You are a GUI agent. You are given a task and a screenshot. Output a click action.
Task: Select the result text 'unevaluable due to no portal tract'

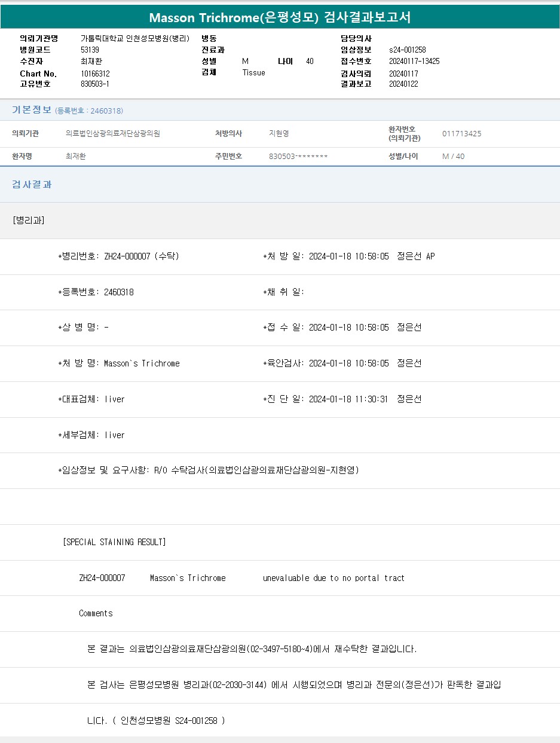pos(333,577)
